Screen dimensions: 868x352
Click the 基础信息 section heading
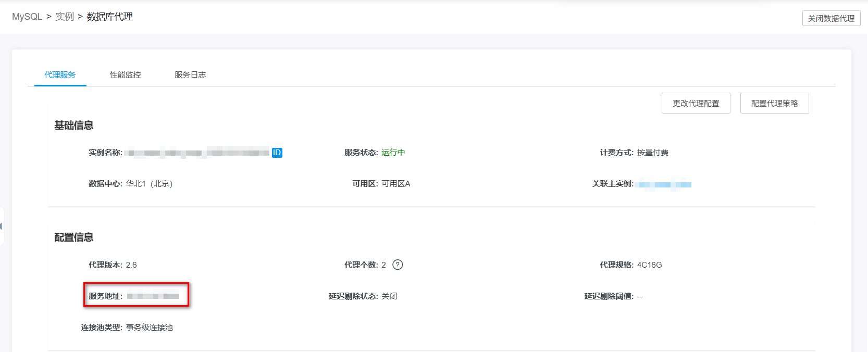point(74,125)
